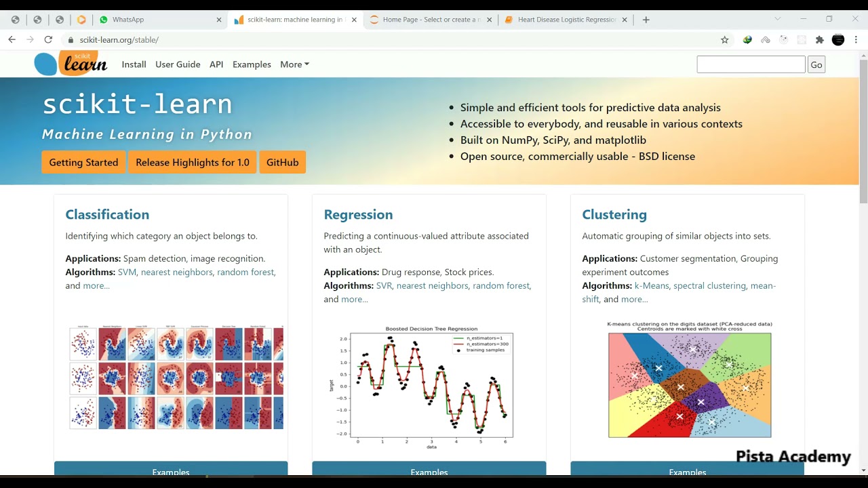The height and width of the screenshot is (488, 868).
Task: Switch to the orange play pinned tab
Action: coord(81,20)
